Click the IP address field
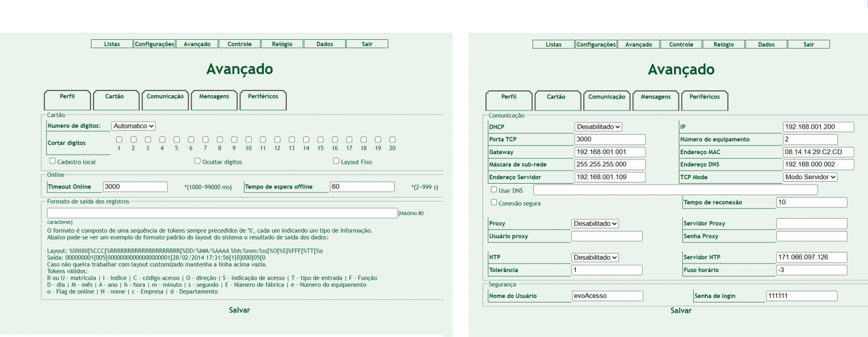This screenshot has height=337, width=868. (818, 127)
